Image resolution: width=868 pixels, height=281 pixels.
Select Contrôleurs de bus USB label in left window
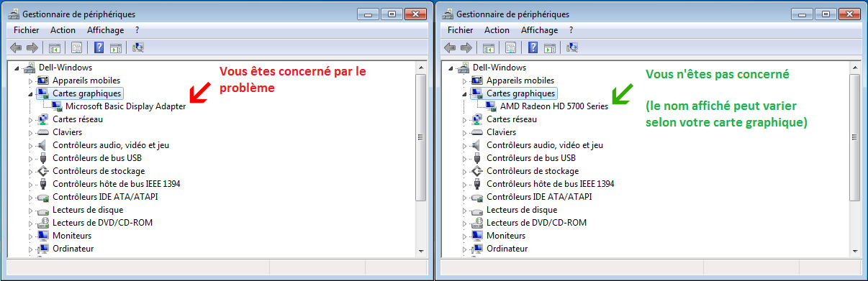97,158
